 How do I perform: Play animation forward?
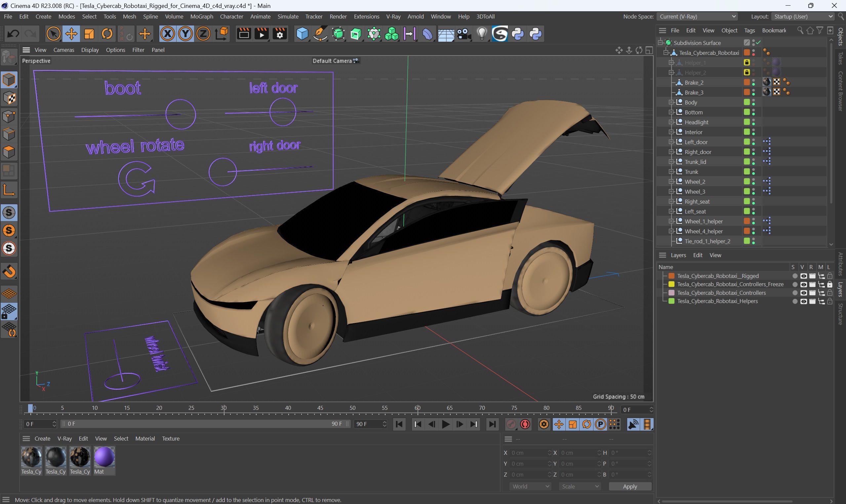(x=446, y=424)
